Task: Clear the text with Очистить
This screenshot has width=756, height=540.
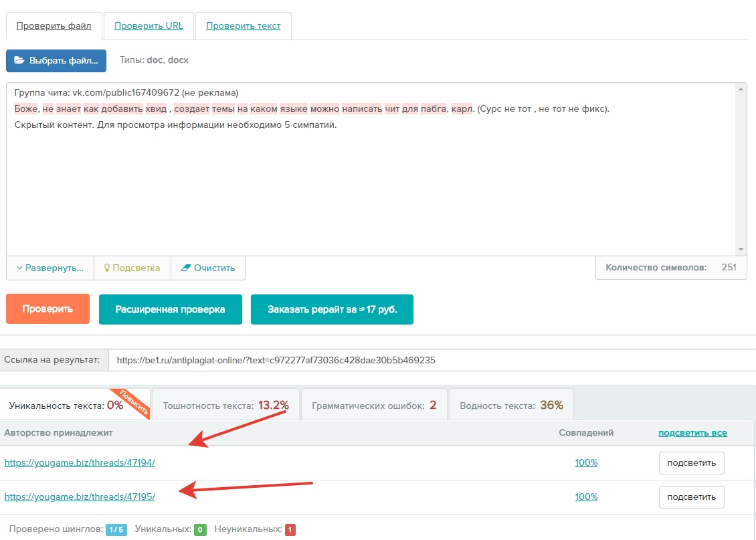Action: (208, 268)
